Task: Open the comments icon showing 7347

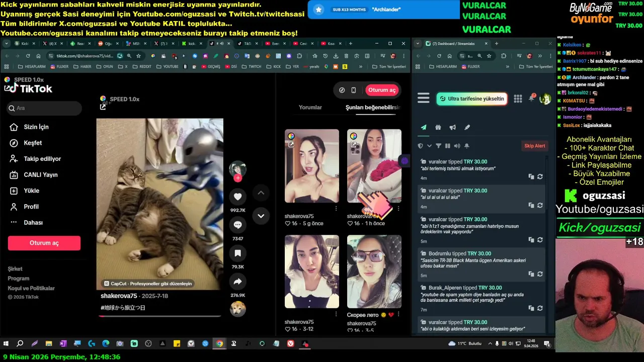Action: [x=238, y=225]
